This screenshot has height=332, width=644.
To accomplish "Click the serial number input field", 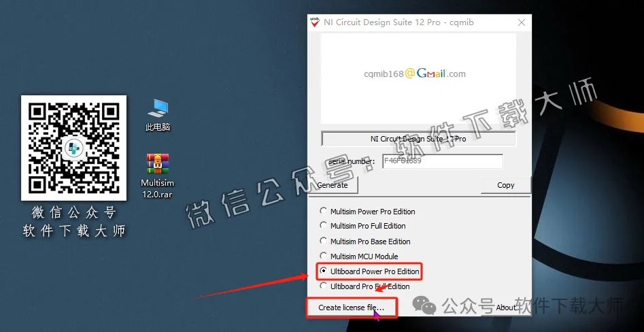I will (x=442, y=161).
